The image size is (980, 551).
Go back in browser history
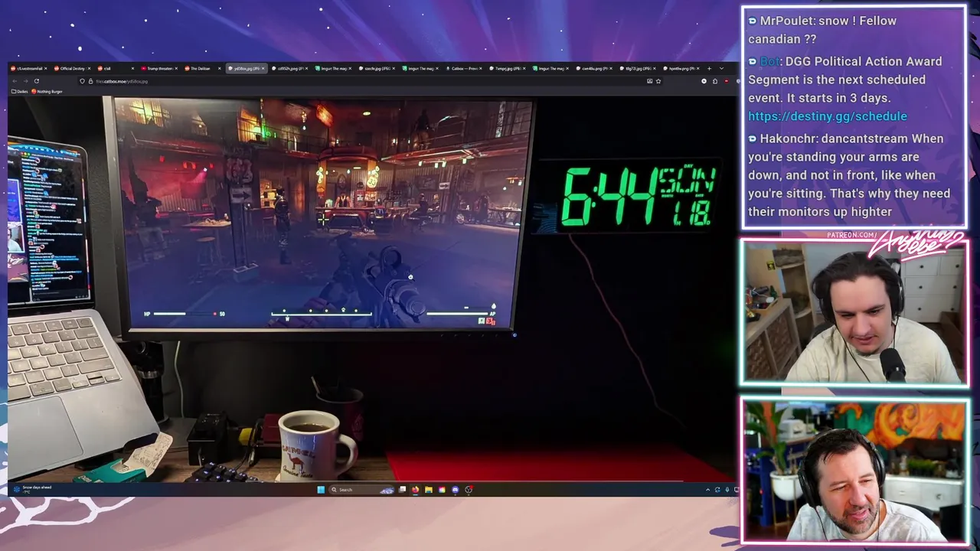[x=15, y=81]
